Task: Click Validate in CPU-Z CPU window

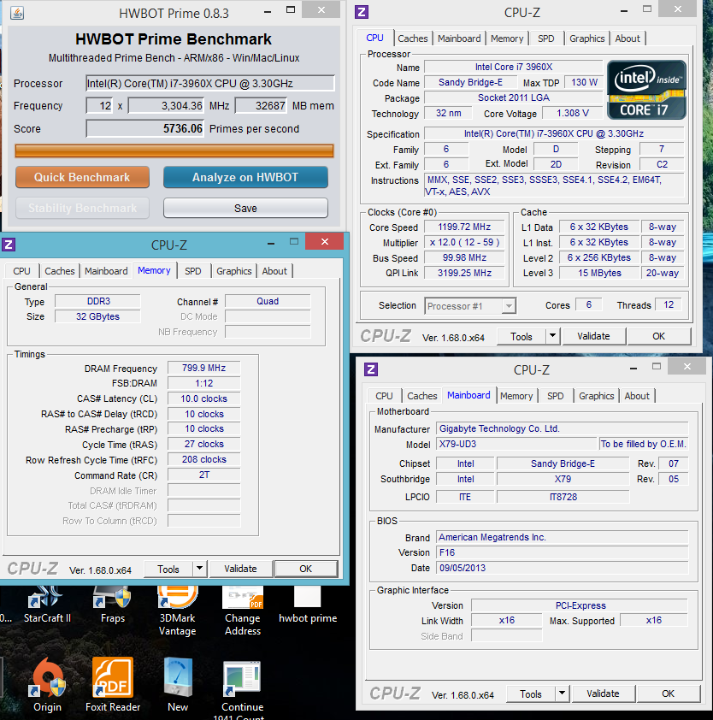Action: click(593, 336)
